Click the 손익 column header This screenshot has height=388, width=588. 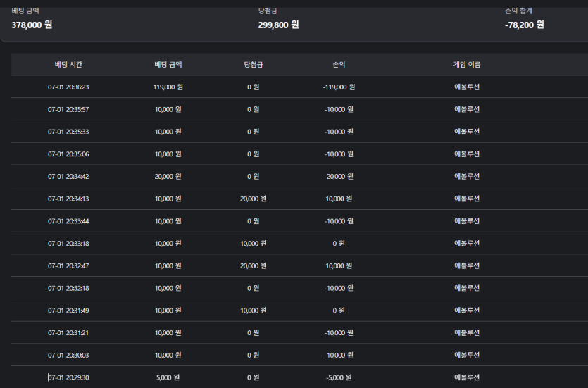(339, 65)
